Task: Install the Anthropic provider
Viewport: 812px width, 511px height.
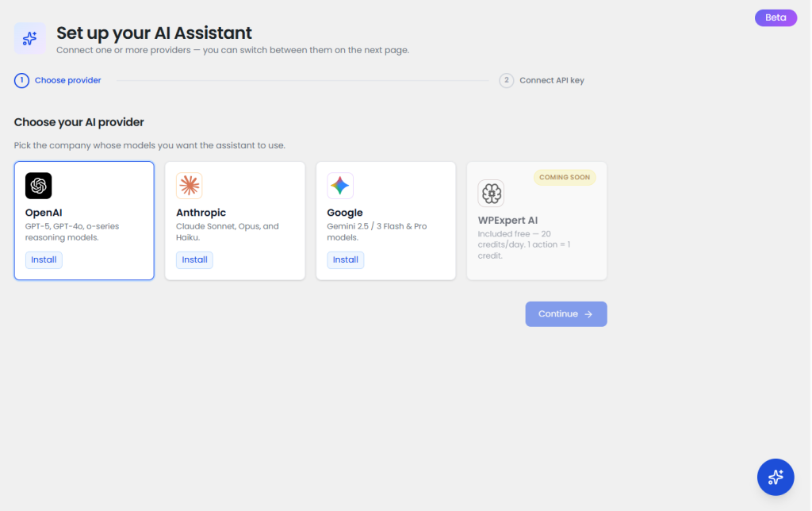Action: click(194, 259)
